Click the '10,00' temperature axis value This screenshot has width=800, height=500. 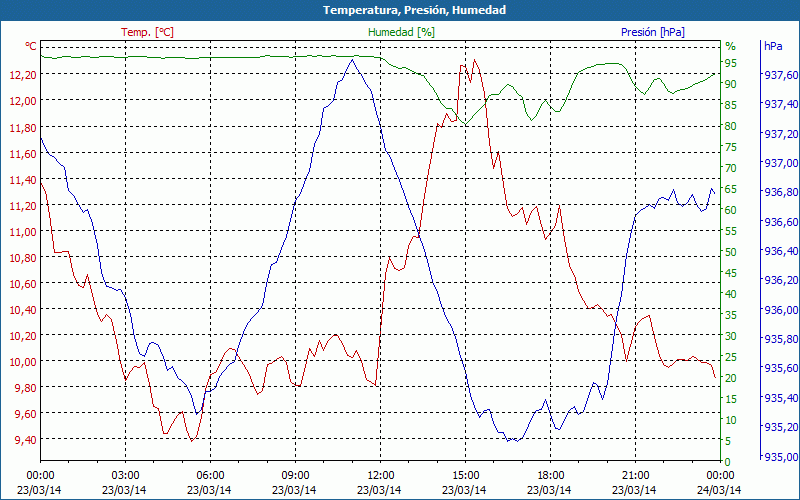pyautogui.click(x=23, y=362)
